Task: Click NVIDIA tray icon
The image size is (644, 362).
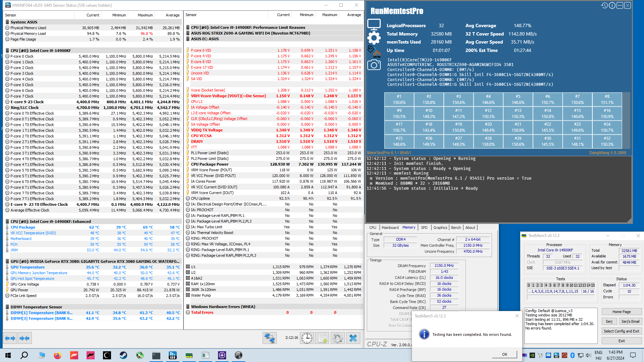Action: 532,355
